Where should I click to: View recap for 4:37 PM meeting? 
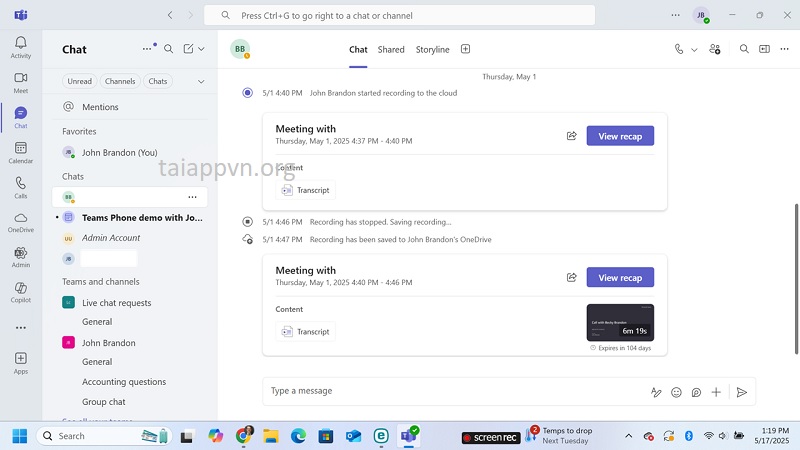(620, 136)
